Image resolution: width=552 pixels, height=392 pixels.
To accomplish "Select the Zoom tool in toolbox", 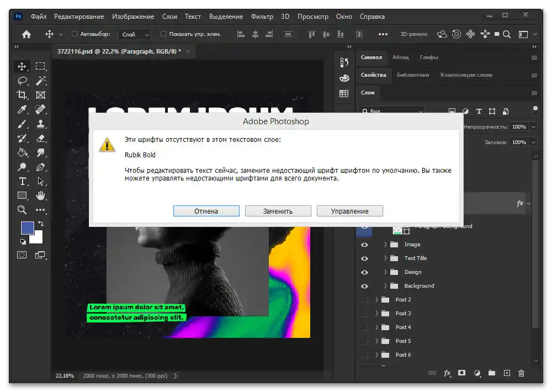I will (22, 210).
